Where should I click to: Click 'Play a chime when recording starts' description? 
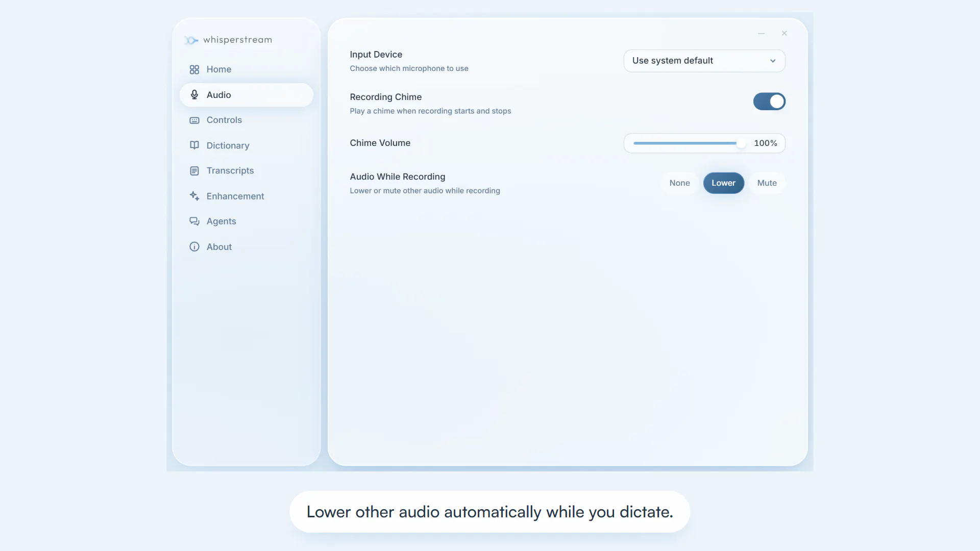[x=430, y=111]
